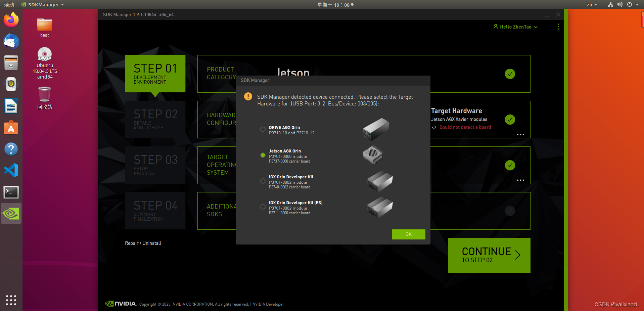This screenshot has width=644, height=311.
Task: Open Visual Studio Code from the dock
Action: click(x=11, y=170)
